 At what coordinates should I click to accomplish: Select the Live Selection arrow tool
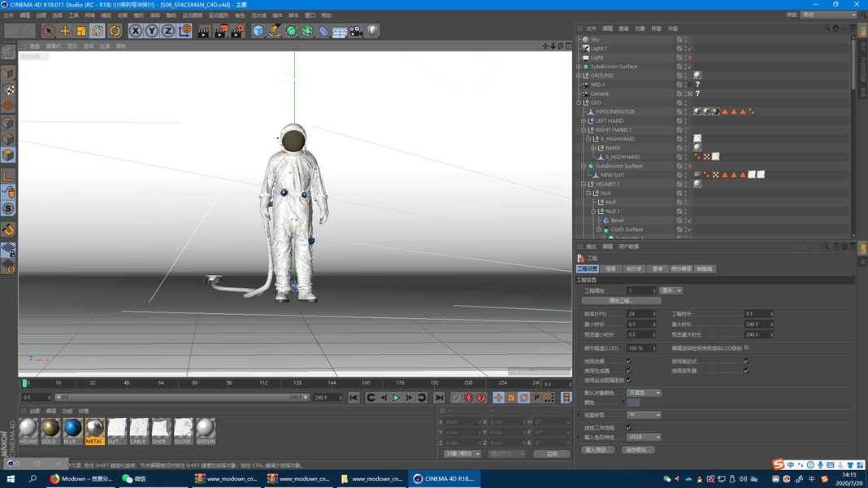click(49, 31)
